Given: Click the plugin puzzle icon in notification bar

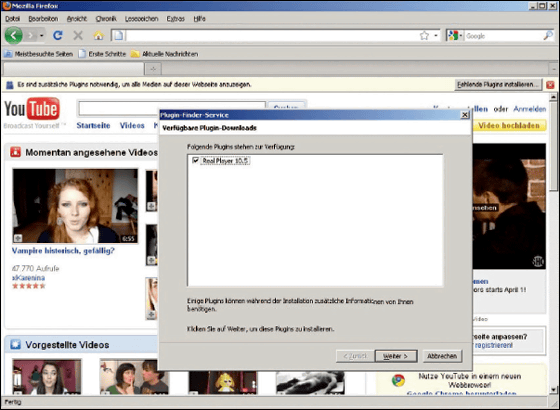Looking at the screenshot, I should point(10,85).
